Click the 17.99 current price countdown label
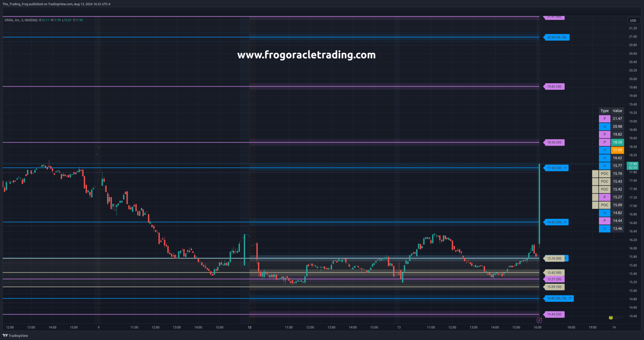 pos(633,166)
